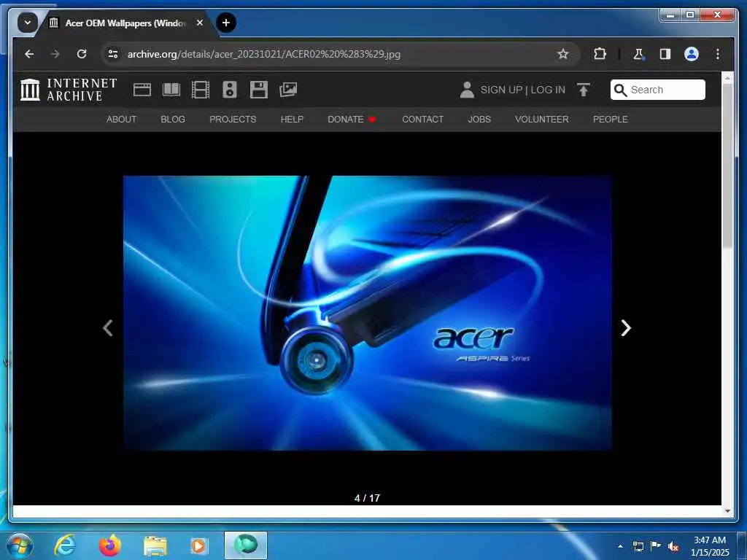This screenshot has width=747, height=560.
Task: Click the muted volume tray icon
Action: (673, 546)
